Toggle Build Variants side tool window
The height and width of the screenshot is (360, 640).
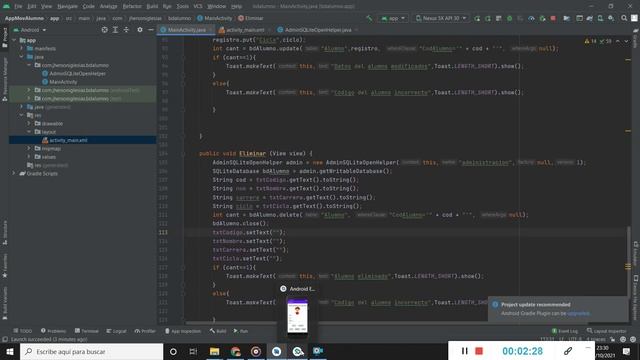pos(4,302)
